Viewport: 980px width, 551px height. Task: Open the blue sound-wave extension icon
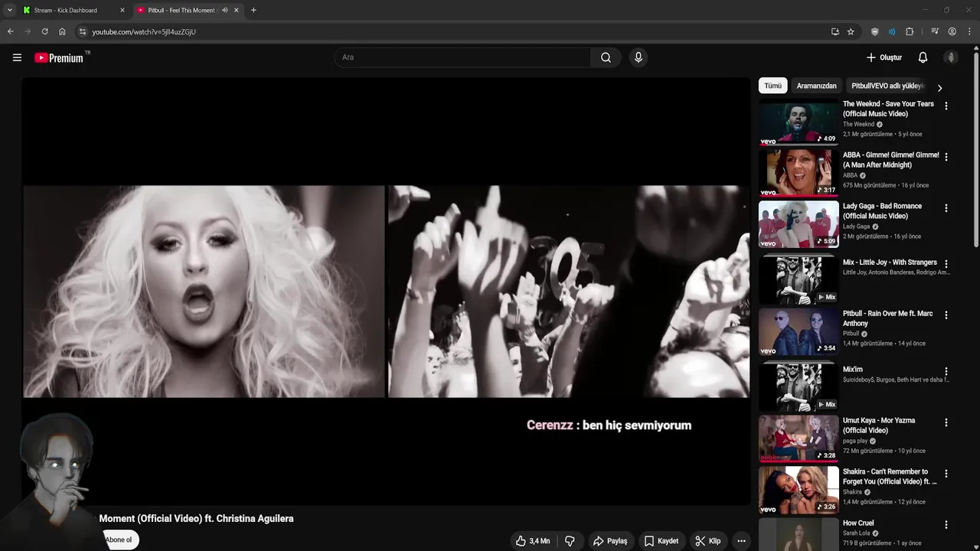pos(892,31)
